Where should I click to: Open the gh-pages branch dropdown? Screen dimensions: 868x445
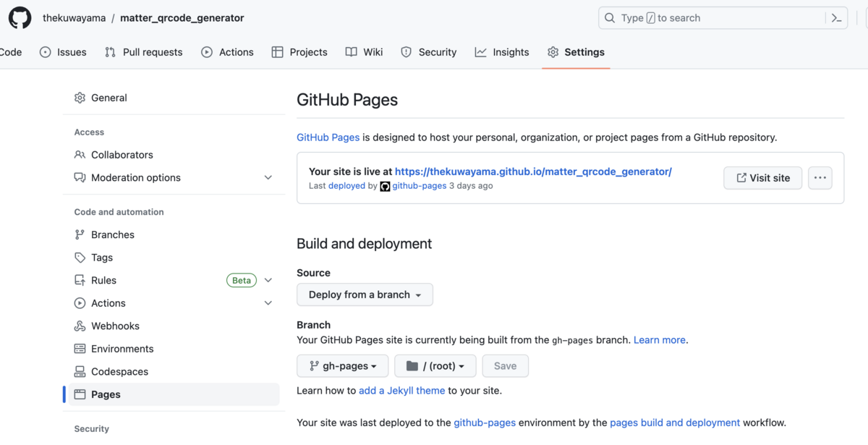point(342,366)
